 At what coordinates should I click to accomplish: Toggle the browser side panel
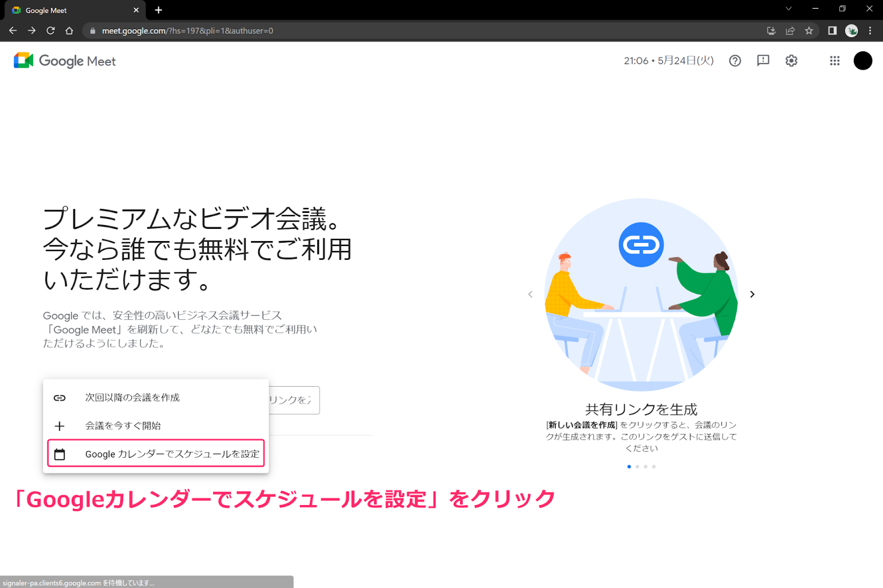(832, 31)
